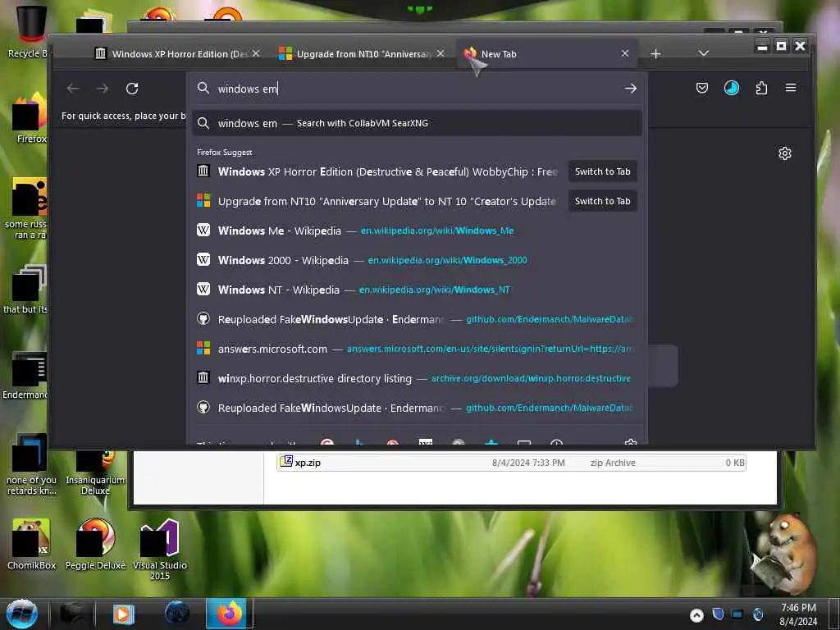Select the Firefox desktop shortcut
This screenshot has width=840, height=630.
pyautogui.click(x=30, y=118)
